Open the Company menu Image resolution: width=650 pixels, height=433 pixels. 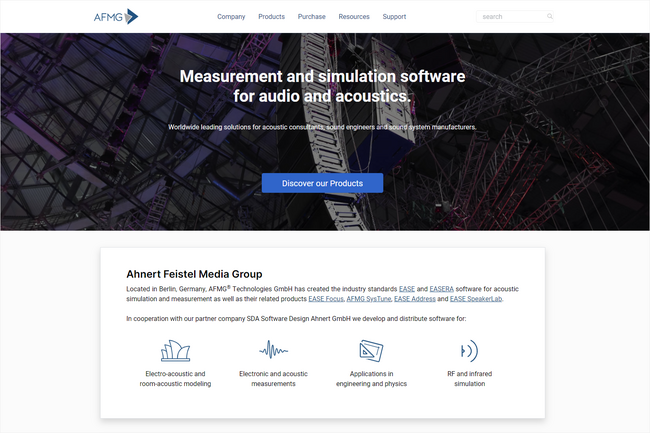click(231, 17)
